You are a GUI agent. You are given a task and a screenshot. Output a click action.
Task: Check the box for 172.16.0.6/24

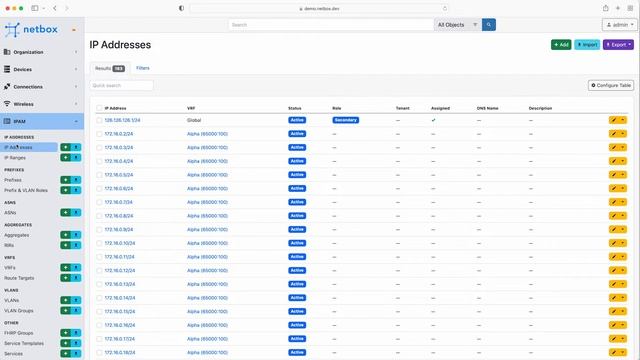pos(99,189)
